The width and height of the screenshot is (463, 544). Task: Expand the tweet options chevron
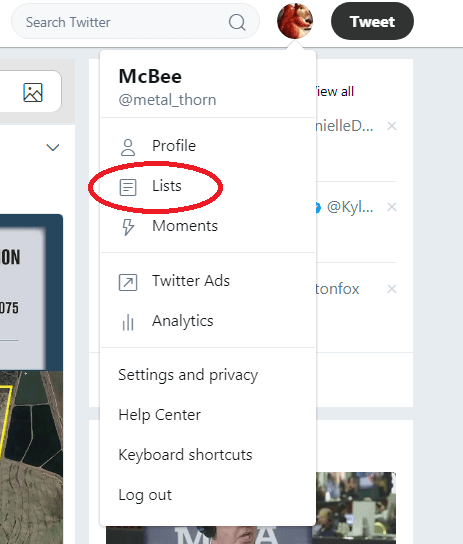[x=53, y=147]
